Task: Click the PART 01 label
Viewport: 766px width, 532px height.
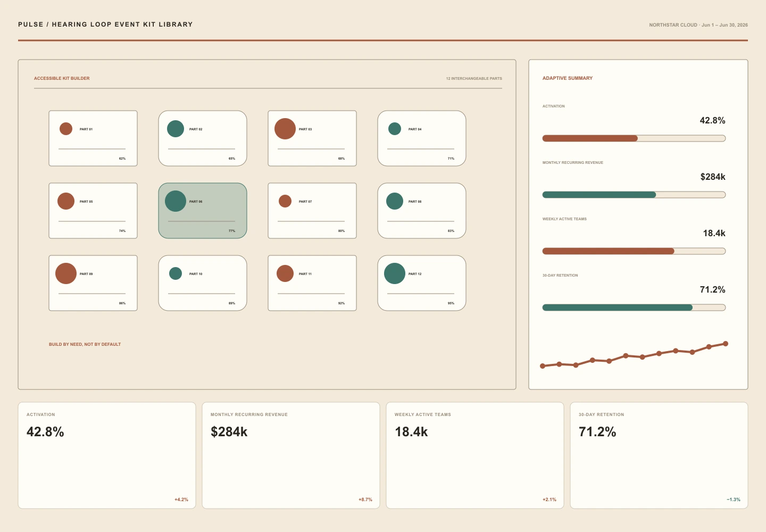Action: pyautogui.click(x=86, y=129)
